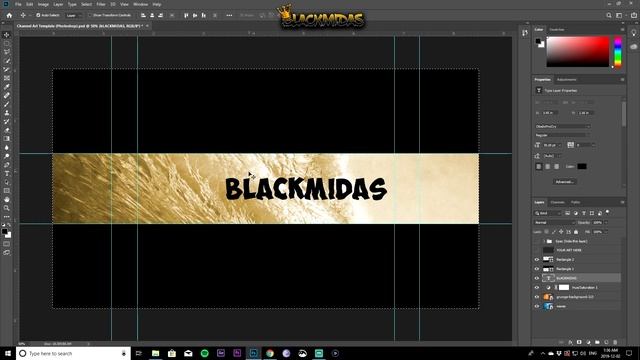640x360 pixels.
Task: Click the Windows search box in taskbar
Action: (x=73, y=353)
